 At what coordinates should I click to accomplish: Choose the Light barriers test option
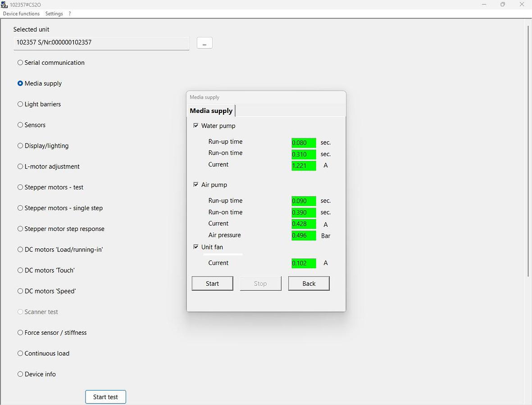20,104
